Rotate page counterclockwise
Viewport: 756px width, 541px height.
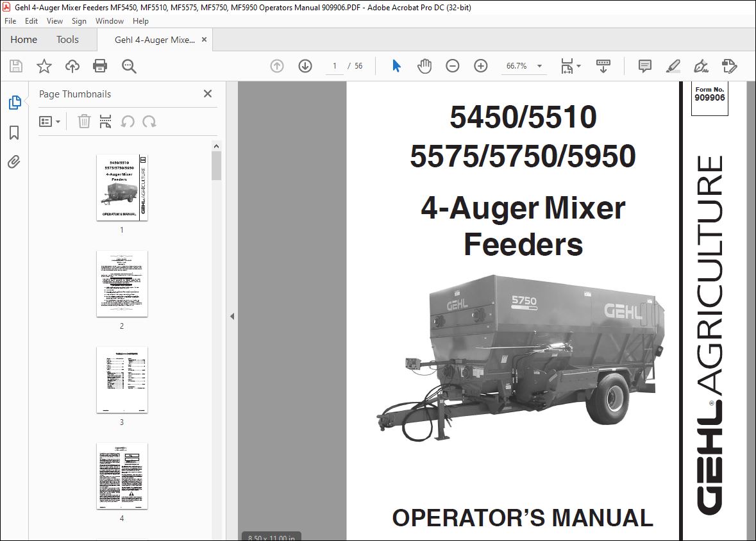tap(128, 122)
